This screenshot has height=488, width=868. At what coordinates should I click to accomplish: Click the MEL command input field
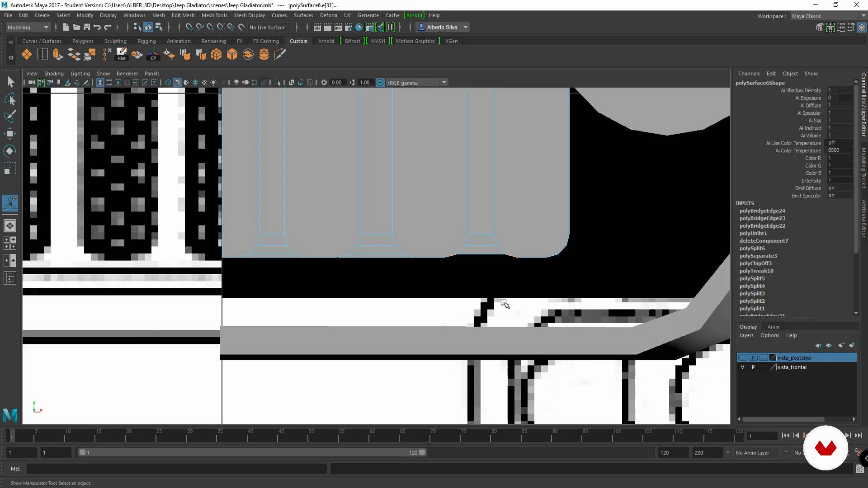coord(176,469)
